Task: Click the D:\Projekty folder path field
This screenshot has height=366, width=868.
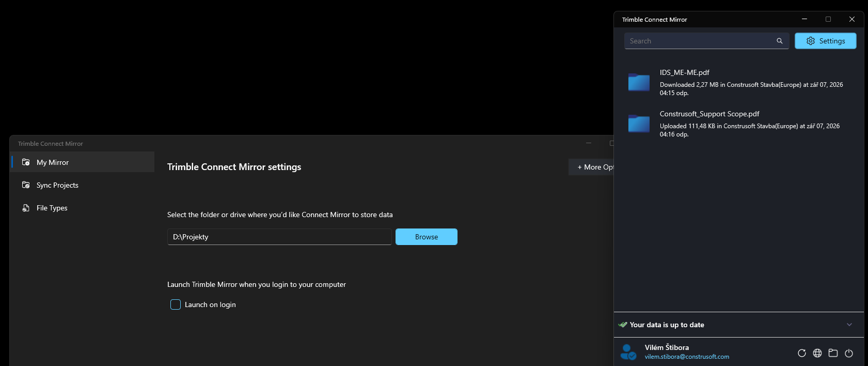Action: [279, 237]
